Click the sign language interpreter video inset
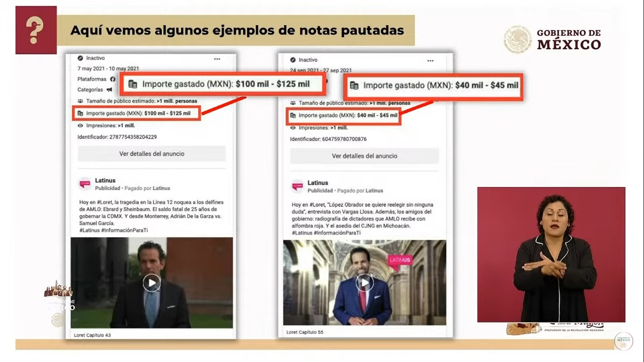This screenshot has height=362, width=644. [551, 255]
